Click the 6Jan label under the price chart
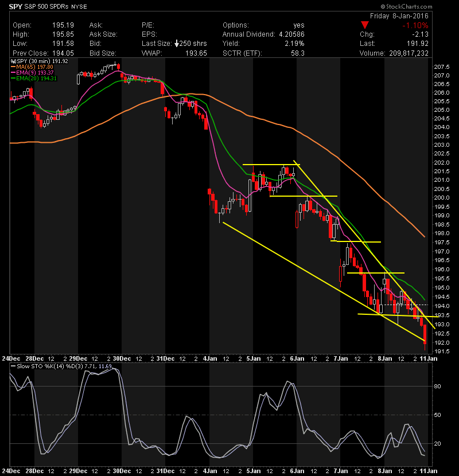 click(x=297, y=358)
